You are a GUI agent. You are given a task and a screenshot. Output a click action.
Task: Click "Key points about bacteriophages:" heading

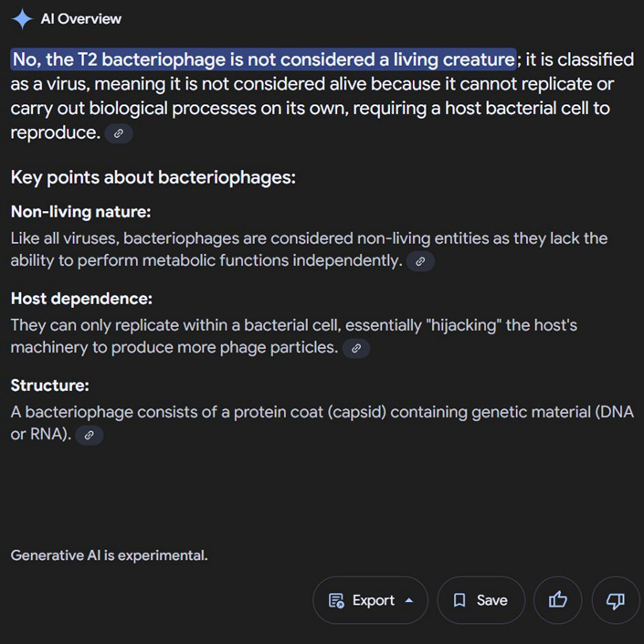click(x=153, y=177)
